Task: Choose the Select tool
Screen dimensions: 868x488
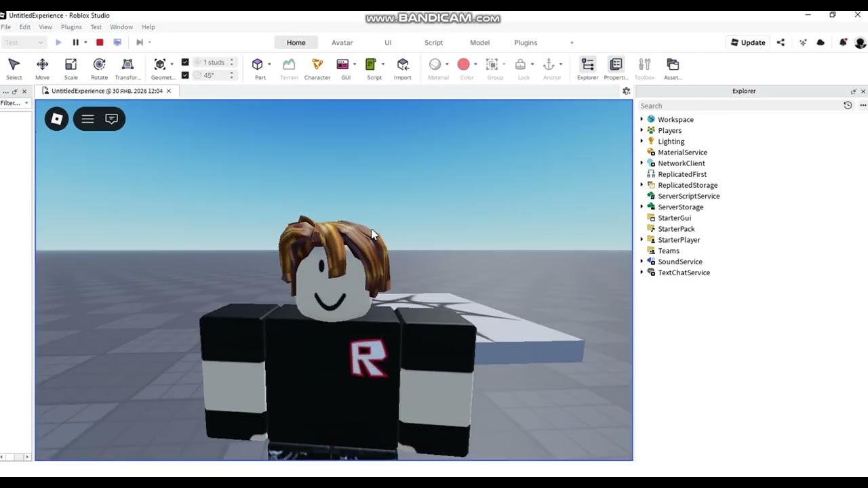Action: (14, 68)
